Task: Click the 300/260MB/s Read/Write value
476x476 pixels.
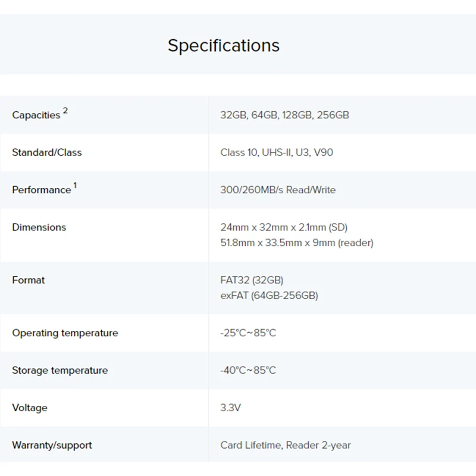Action: pyautogui.click(x=278, y=190)
